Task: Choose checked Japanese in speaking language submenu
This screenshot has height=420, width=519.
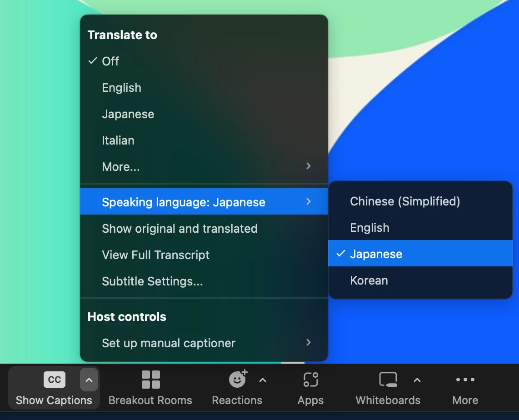Action: pos(420,254)
